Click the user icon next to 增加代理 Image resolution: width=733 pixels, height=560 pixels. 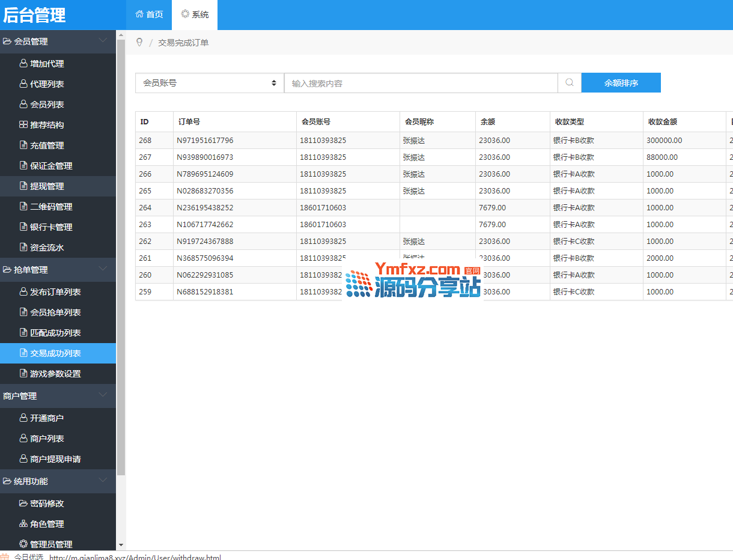[x=23, y=64]
